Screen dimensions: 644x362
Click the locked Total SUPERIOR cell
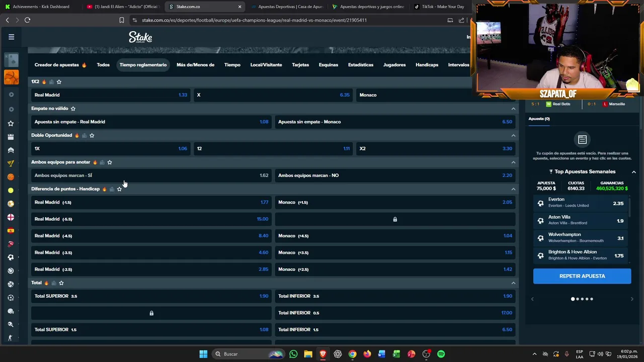tap(151, 313)
